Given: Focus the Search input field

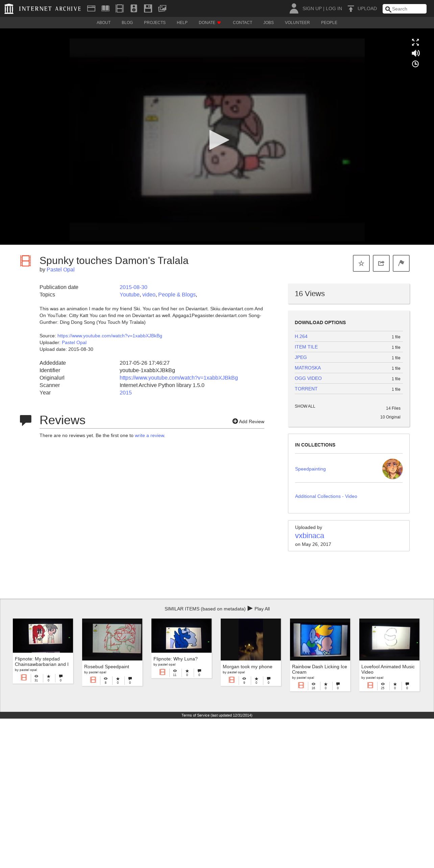Looking at the screenshot, I should [405, 9].
